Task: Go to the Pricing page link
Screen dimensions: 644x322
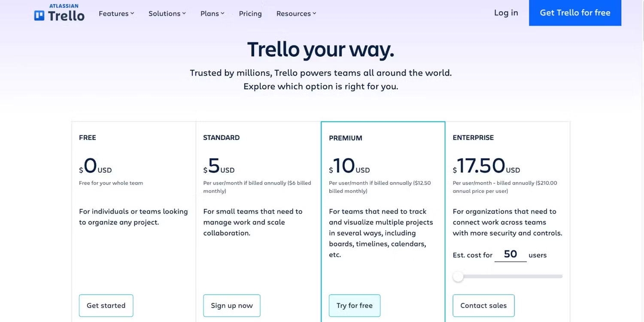Action: 250,13
